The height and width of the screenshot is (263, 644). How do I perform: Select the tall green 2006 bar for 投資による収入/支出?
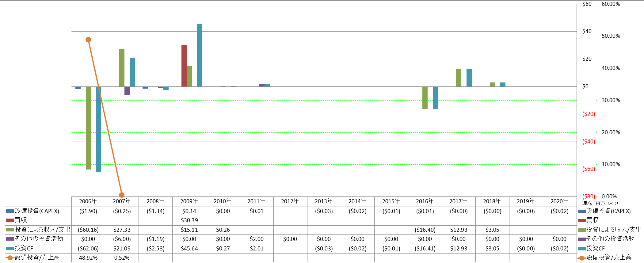[x=88, y=128]
